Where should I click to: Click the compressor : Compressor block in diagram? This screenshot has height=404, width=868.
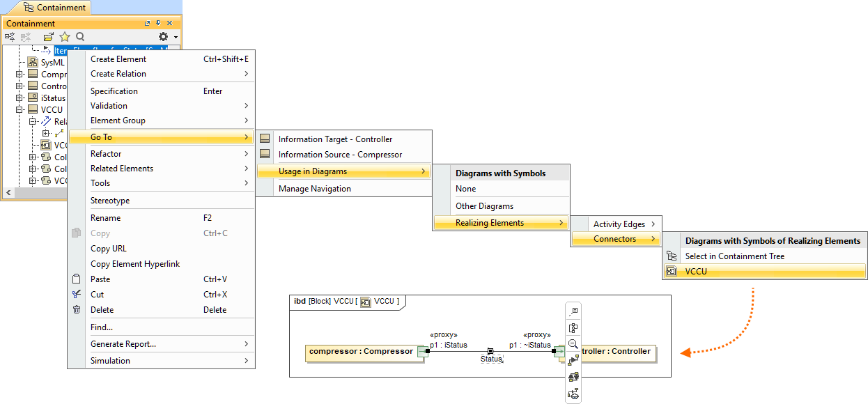(x=361, y=352)
